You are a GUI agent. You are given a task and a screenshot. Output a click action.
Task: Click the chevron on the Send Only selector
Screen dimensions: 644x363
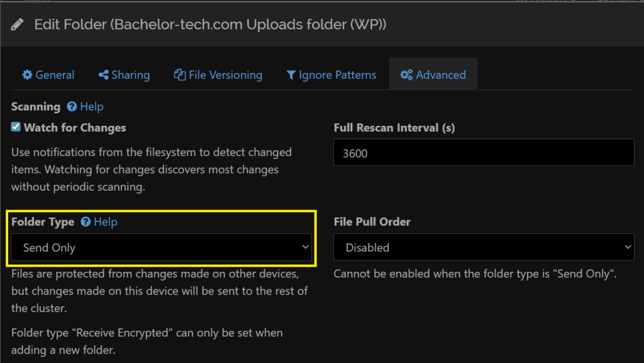pos(306,247)
